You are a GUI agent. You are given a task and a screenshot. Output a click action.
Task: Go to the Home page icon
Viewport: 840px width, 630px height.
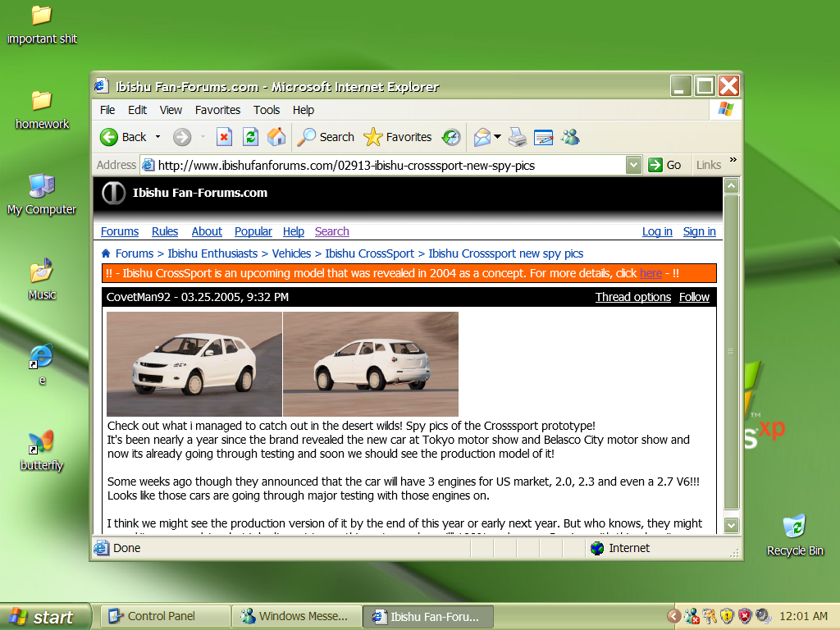[x=276, y=137]
